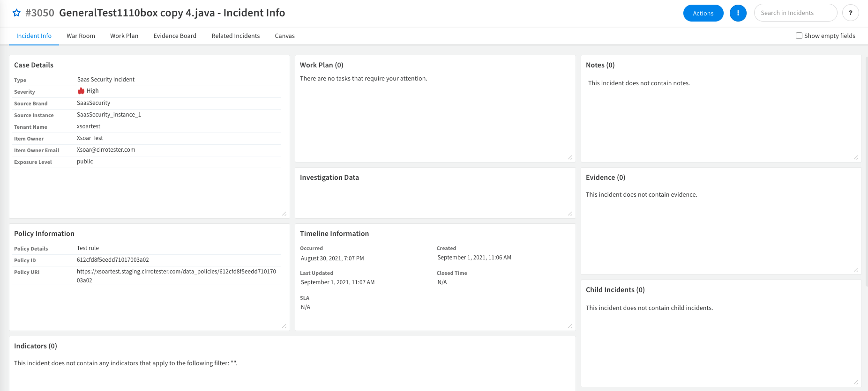This screenshot has width=868, height=391.
Task: Click the Closed Time N/A value
Action: click(x=442, y=282)
